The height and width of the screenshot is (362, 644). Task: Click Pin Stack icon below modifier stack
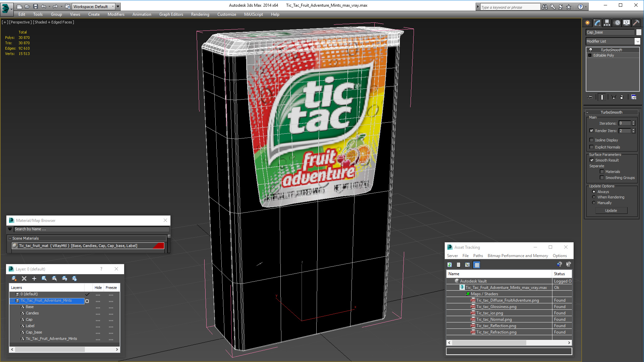pyautogui.click(x=590, y=97)
